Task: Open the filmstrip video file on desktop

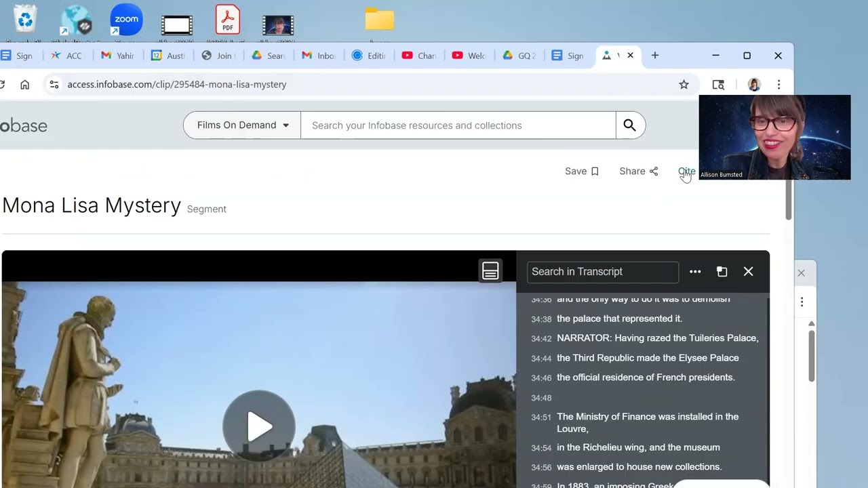Action: pos(177,25)
